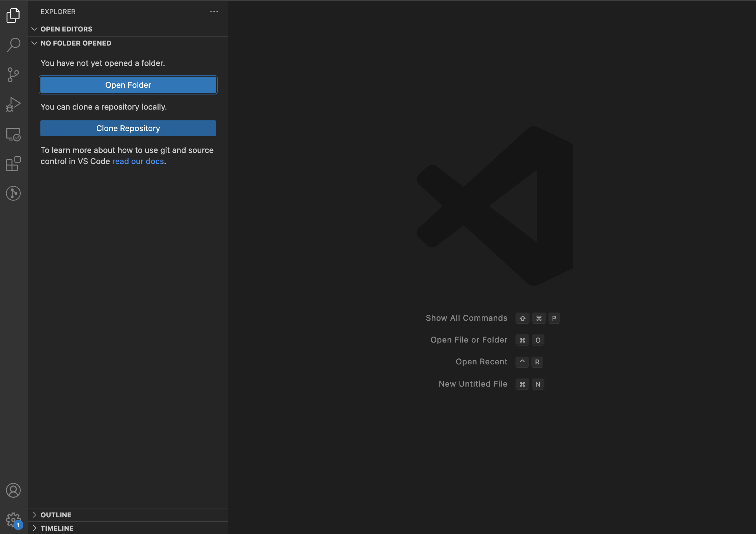Click 'Open Recent' shortcut text
756x534 pixels.
[x=481, y=361]
